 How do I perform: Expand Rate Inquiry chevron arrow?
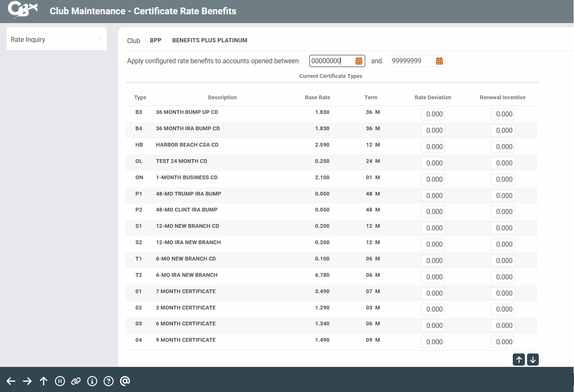point(100,39)
